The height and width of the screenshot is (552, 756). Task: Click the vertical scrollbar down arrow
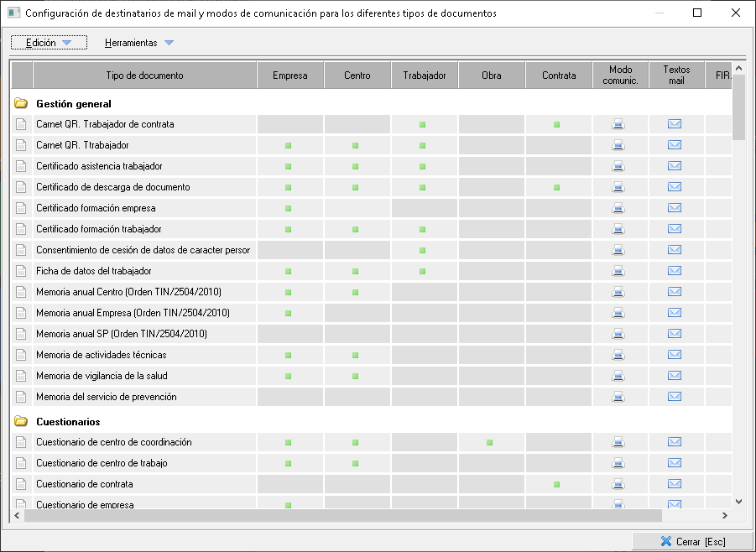point(738,501)
